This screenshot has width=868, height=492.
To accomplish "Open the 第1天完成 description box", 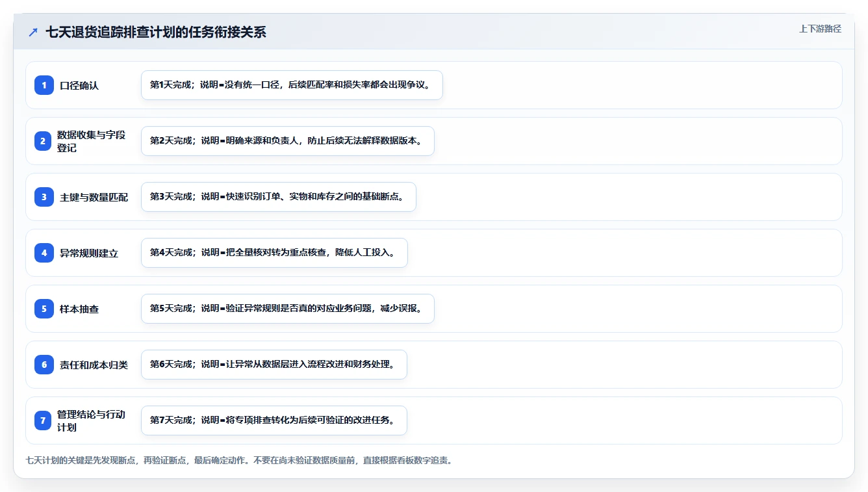I will pos(292,85).
